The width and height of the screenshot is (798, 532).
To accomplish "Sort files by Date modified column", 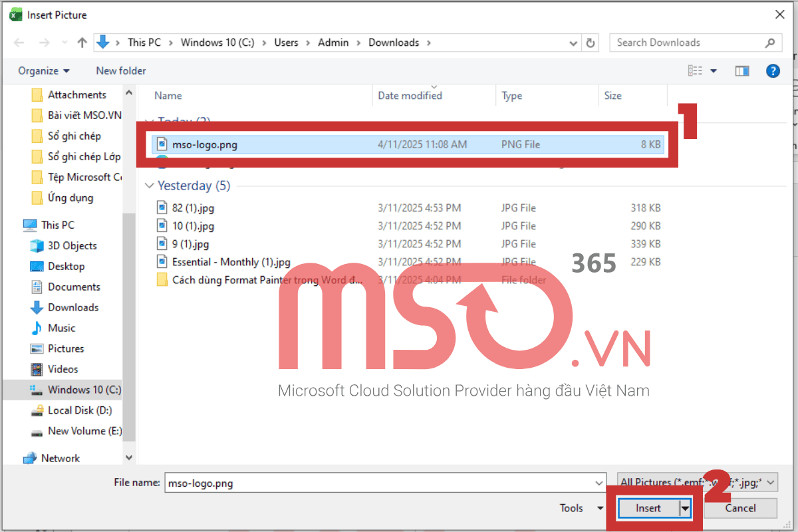I will click(410, 96).
